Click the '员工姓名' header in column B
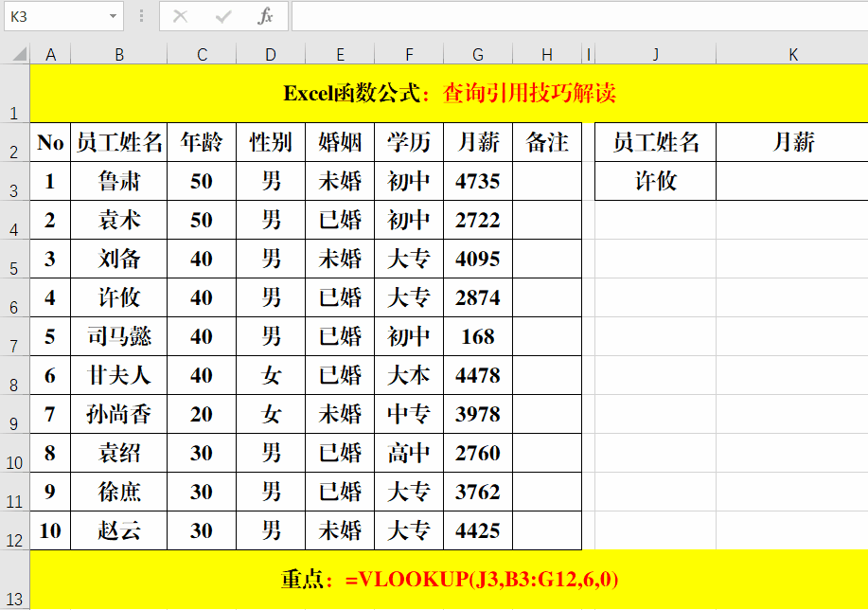The image size is (868, 610). pos(119,142)
